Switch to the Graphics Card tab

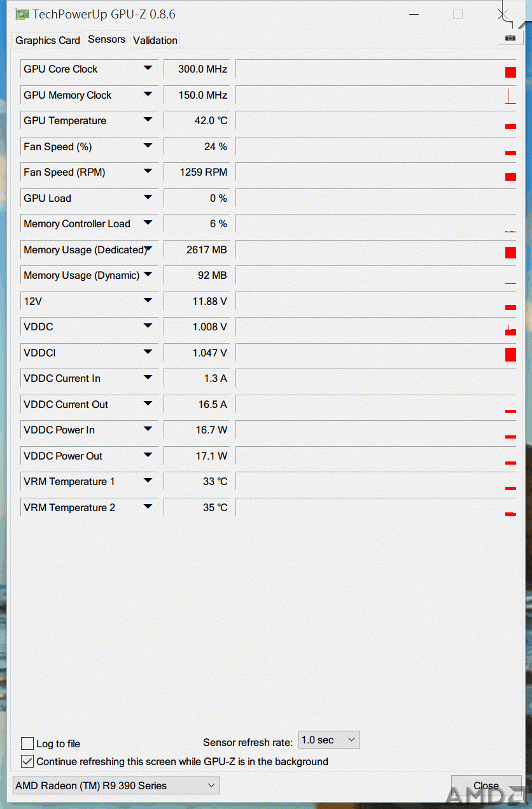coord(48,40)
